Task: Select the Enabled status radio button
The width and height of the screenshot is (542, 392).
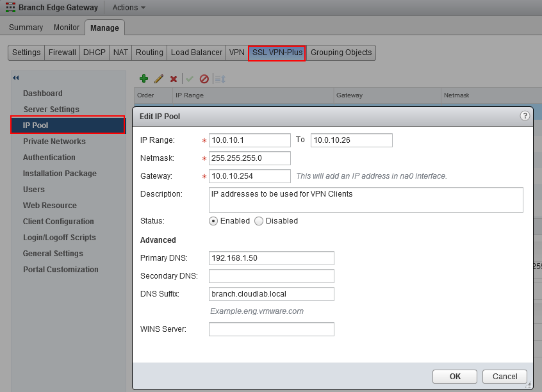Action: tap(213, 221)
